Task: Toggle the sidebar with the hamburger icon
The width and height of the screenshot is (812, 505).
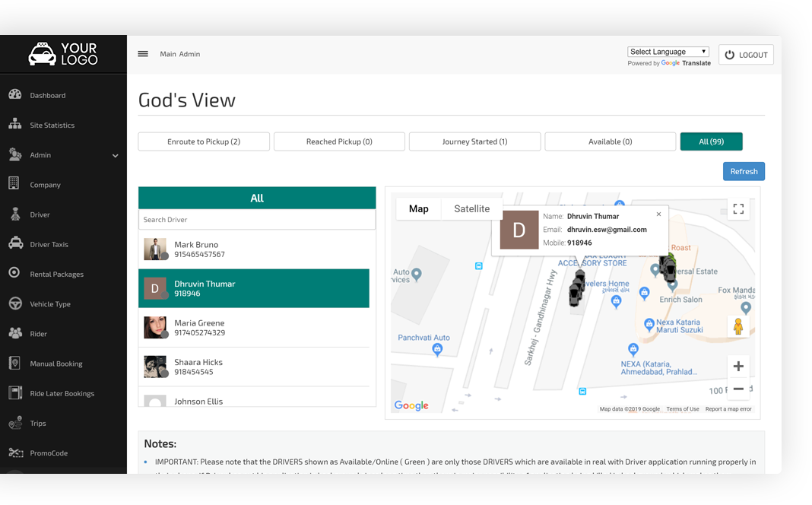Action: (143, 53)
